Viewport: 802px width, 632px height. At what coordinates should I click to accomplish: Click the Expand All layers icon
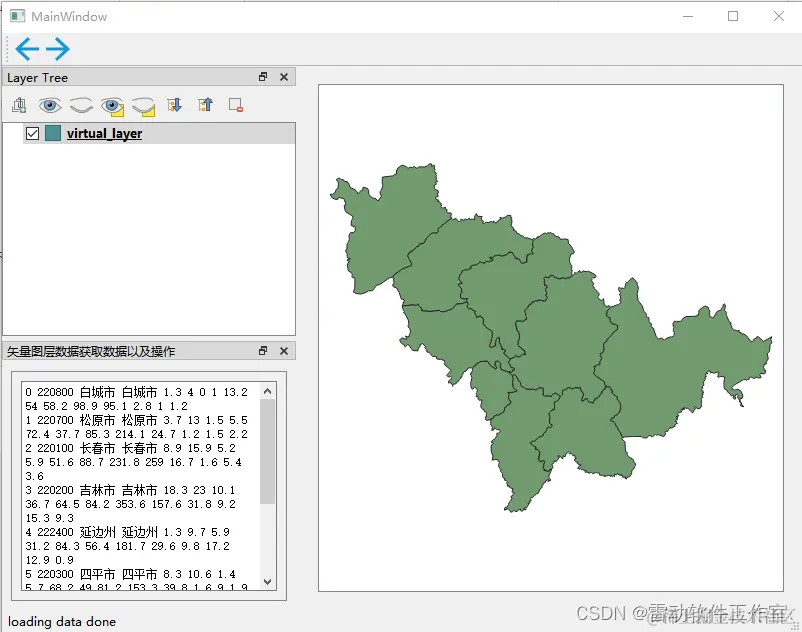pos(175,105)
